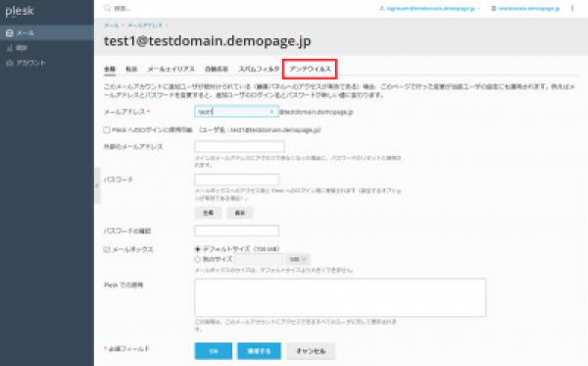Click the Plesk logo
This screenshot has height=366, width=588.
coord(20,11)
